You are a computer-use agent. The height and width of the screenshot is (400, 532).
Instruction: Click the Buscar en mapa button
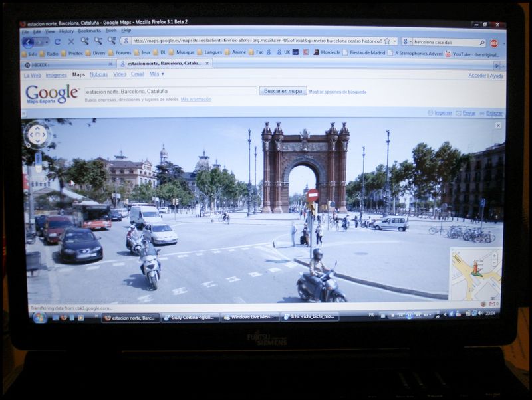[283, 91]
